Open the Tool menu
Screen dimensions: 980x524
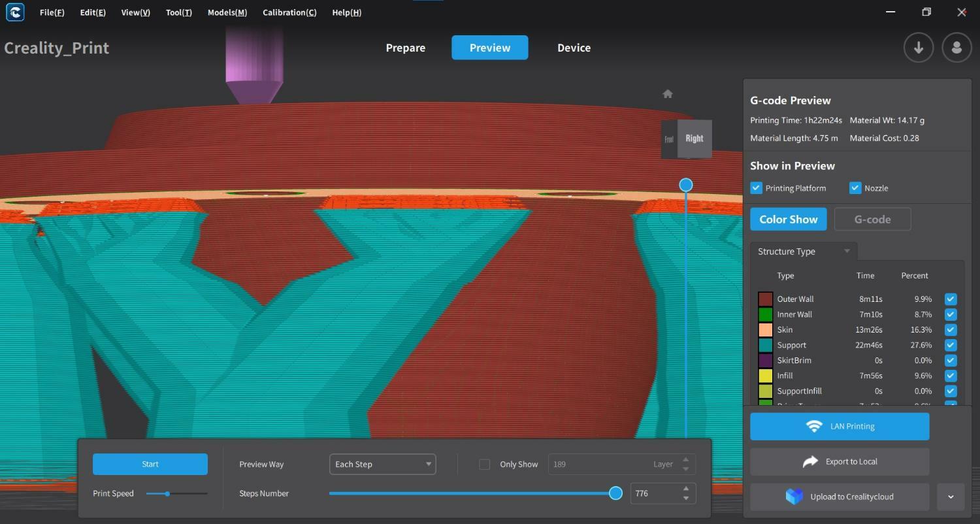(x=178, y=12)
